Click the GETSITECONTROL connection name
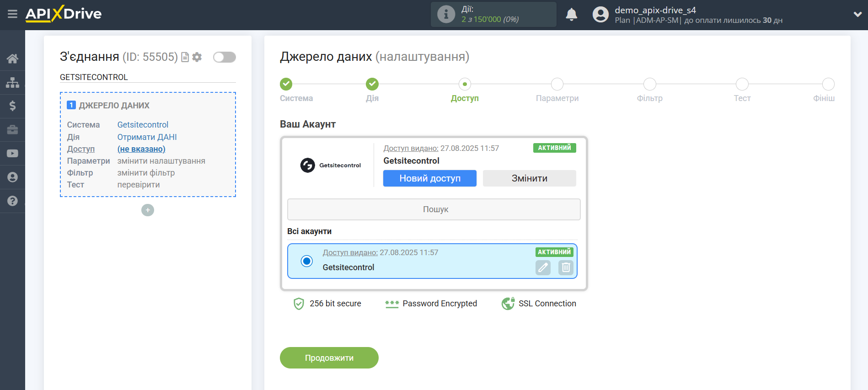Viewport: 868px width, 390px height. [94, 77]
